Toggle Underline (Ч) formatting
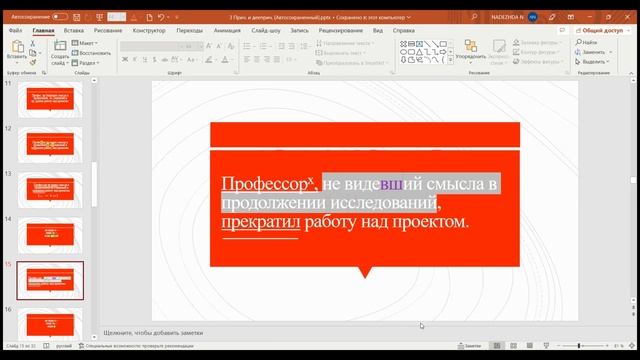This screenshot has width=640, height=360. click(145, 60)
